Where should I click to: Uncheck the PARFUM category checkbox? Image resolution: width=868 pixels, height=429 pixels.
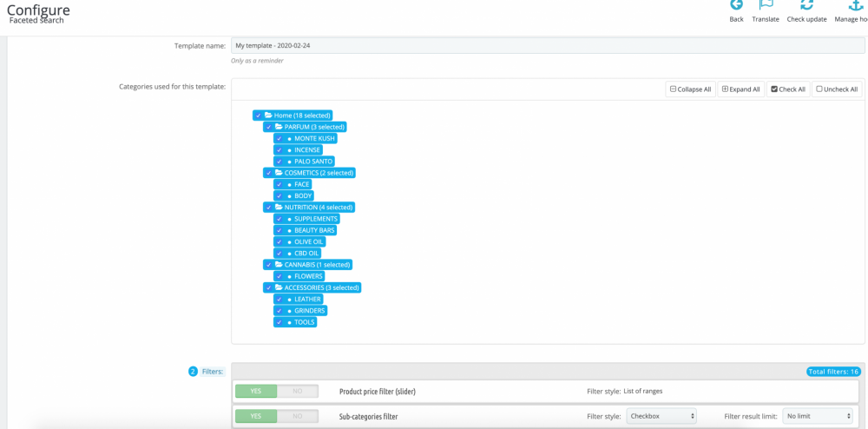pyautogui.click(x=268, y=128)
